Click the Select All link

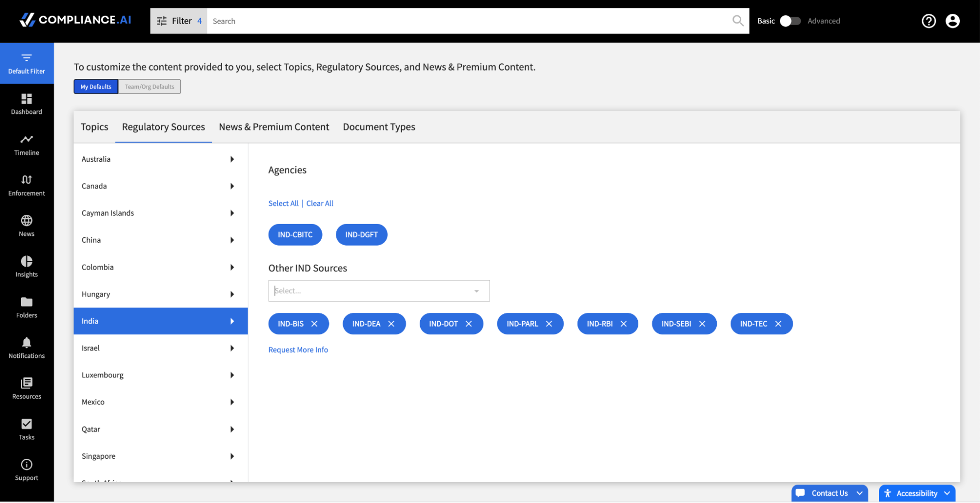283,203
